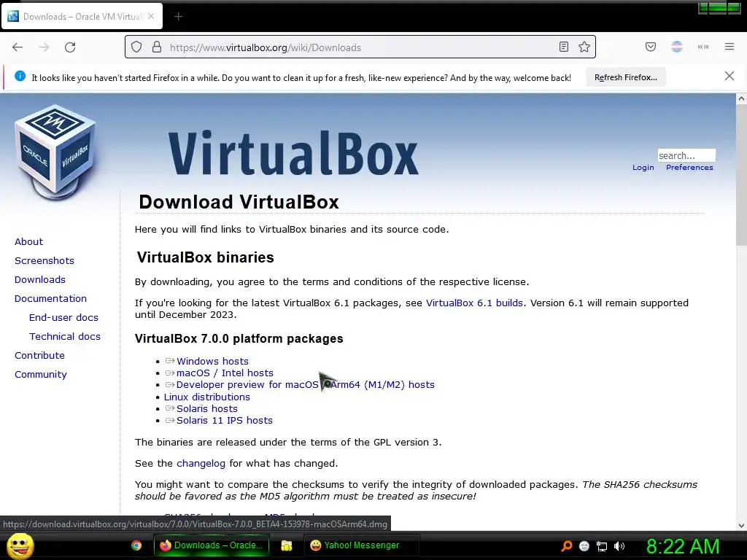Open the About sidebar link
The width and height of the screenshot is (747, 560).
coord(28,242)
